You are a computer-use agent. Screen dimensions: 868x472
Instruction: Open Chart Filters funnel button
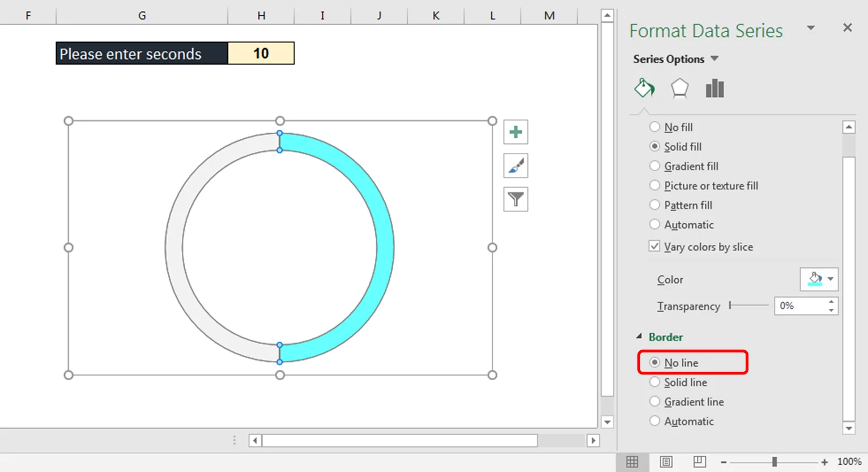point(516,199)
